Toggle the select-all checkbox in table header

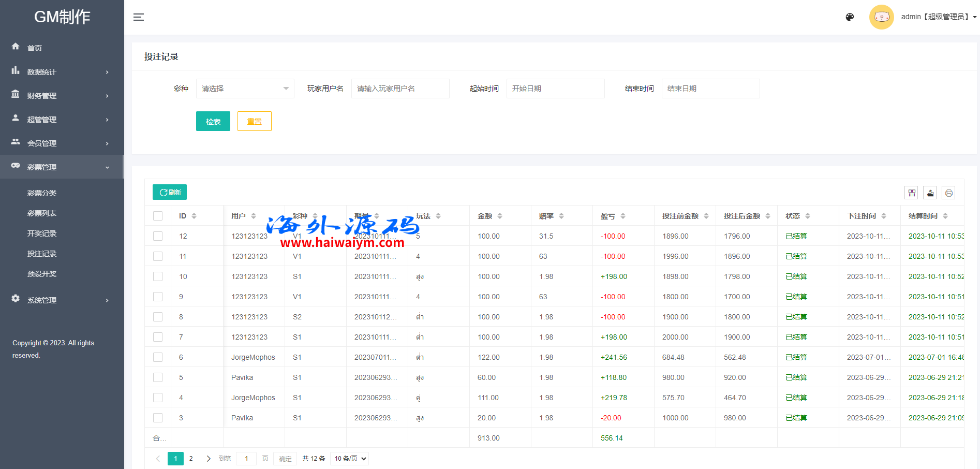tap(158, 216)
